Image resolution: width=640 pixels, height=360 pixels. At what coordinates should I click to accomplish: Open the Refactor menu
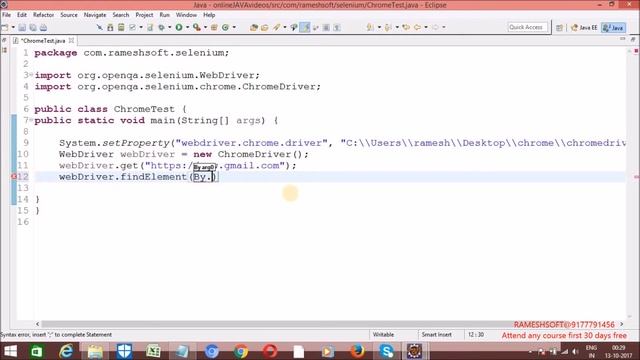[x=43, y=15]
